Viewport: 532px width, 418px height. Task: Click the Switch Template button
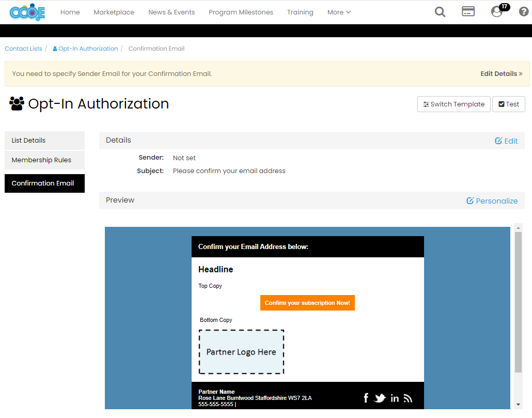click(453, 104)
